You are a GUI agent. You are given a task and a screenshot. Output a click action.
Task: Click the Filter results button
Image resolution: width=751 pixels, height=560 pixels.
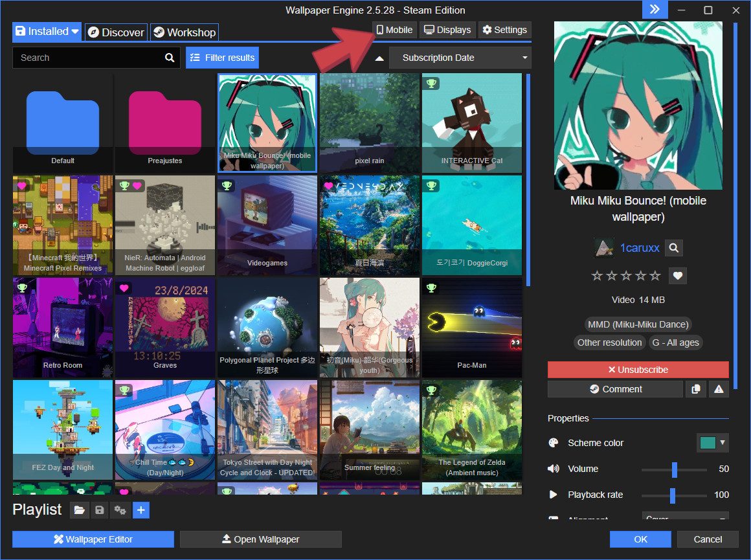[x=222, y=58]
